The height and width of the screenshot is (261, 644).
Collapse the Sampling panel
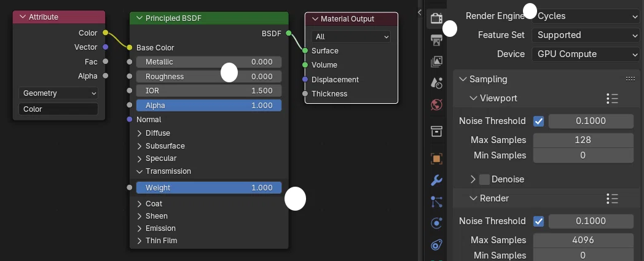pos(463,79)
